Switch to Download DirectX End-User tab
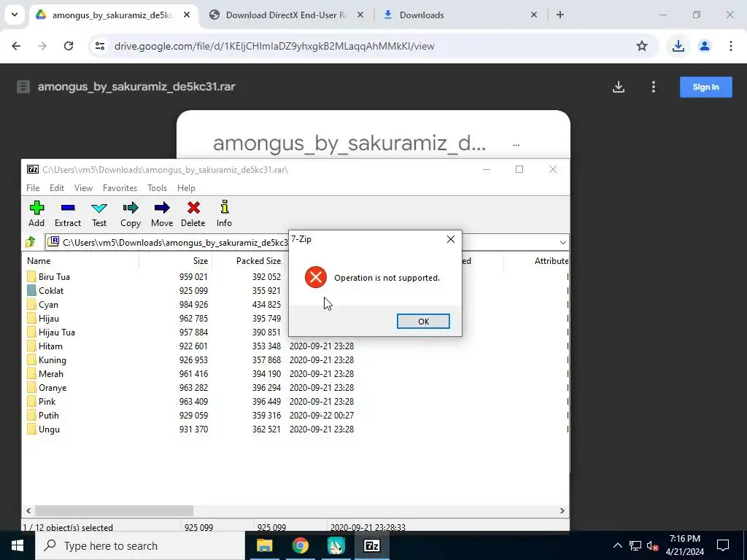This screenshot has width=747, height=560. (x=286, y=15)
